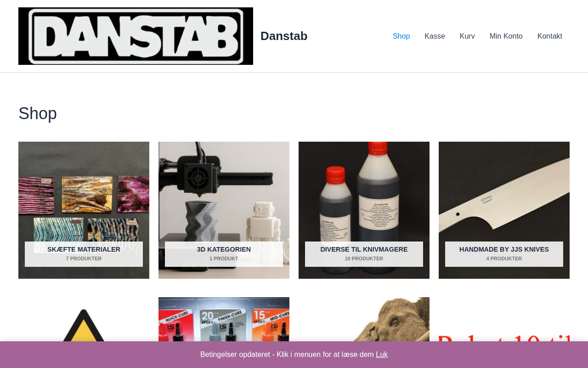The width and height of the screenshot is (588, 368).
Task: Open the Danstab site title link
Action: pos(284,36)
